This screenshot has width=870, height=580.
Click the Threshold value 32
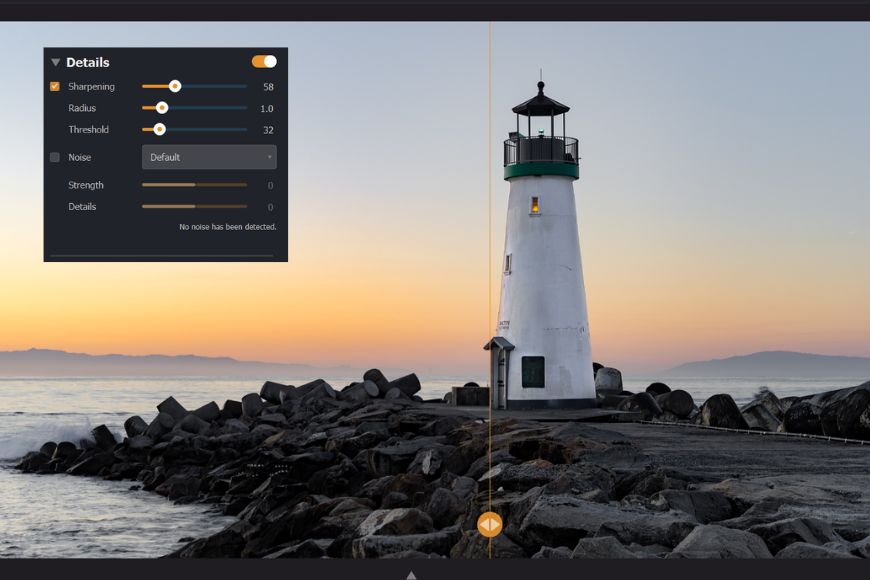point(269,130)
